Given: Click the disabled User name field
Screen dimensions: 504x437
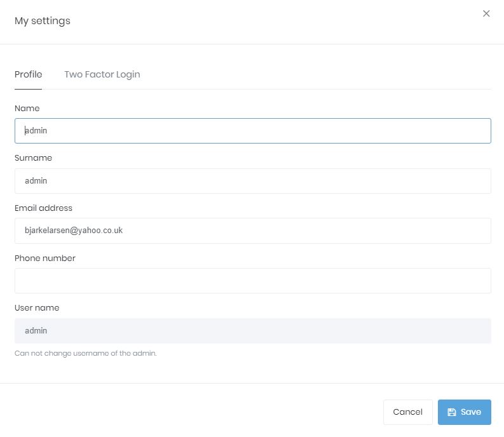Looking at the screenshot, I should tap(252, 331).
